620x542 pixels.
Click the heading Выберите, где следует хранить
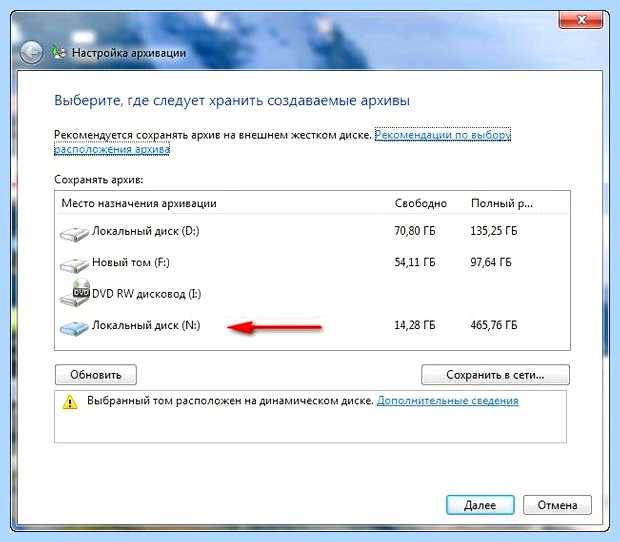click(232, 100)
